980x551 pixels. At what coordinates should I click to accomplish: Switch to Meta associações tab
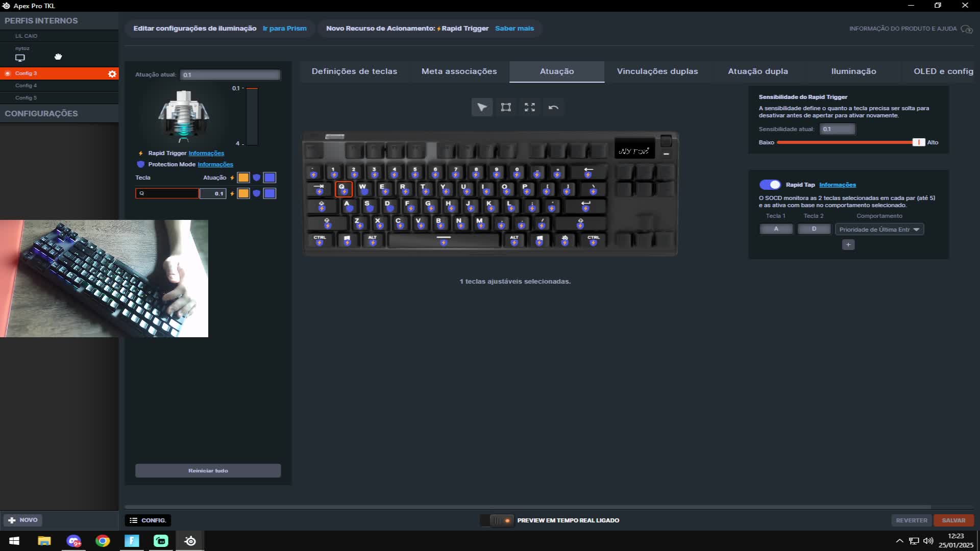pyautogui.click(x=459, y=71)
